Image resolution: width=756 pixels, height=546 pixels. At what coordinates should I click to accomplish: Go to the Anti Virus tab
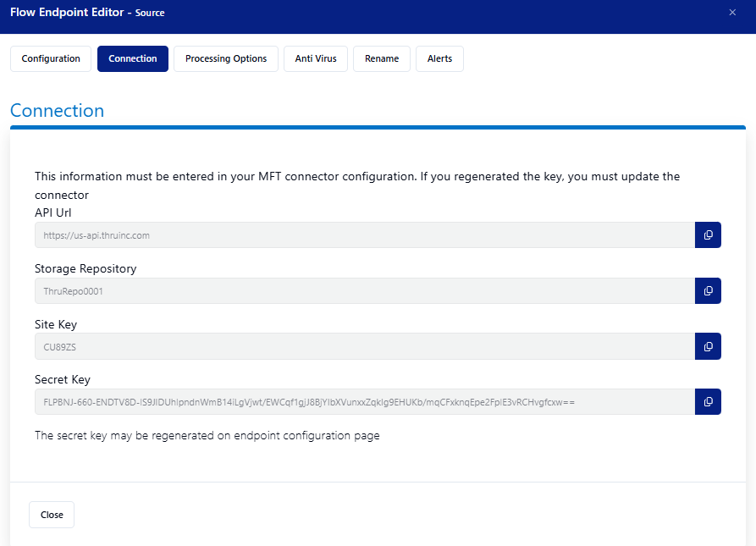click(316, 59)
